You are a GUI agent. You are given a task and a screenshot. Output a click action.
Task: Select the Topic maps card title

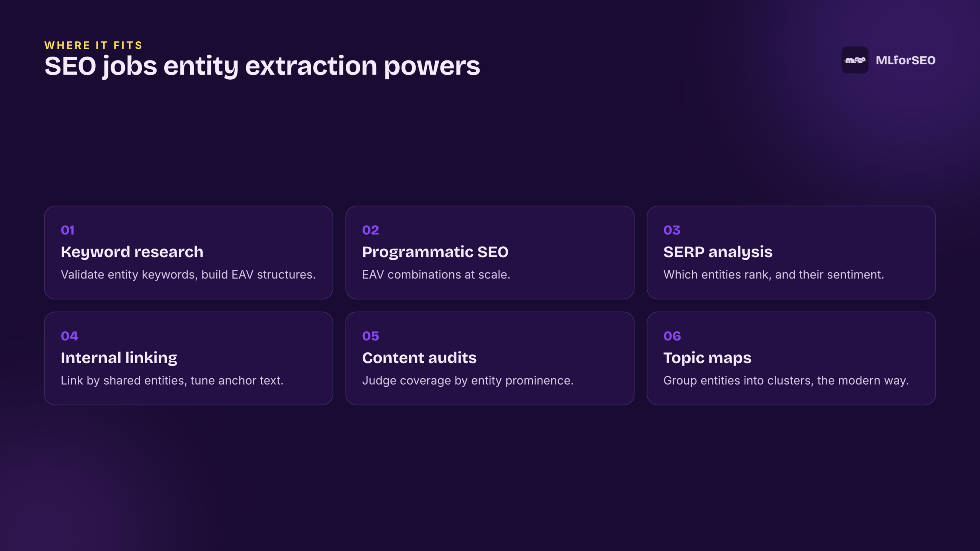coord(707,358)
